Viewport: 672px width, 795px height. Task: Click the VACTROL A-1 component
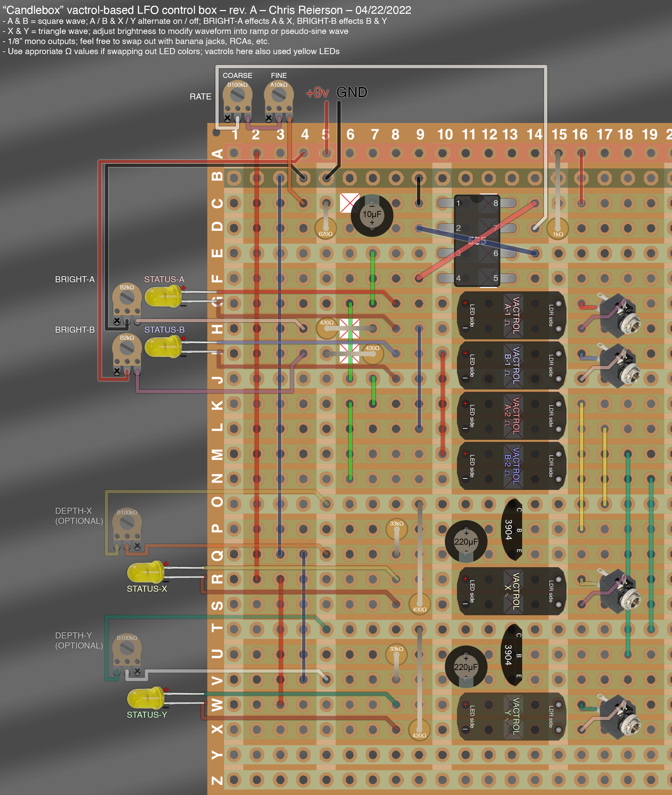[x=511, y=316]
